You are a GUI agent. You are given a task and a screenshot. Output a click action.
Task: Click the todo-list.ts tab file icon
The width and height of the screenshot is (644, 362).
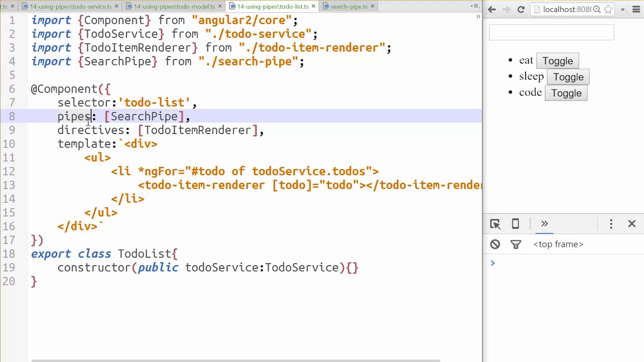tap(232, 7)
